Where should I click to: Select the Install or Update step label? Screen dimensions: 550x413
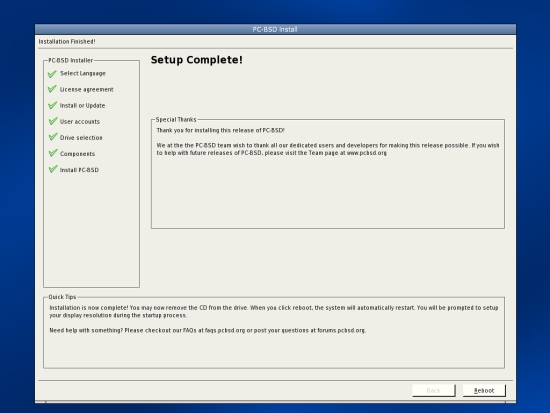(82, 106)
